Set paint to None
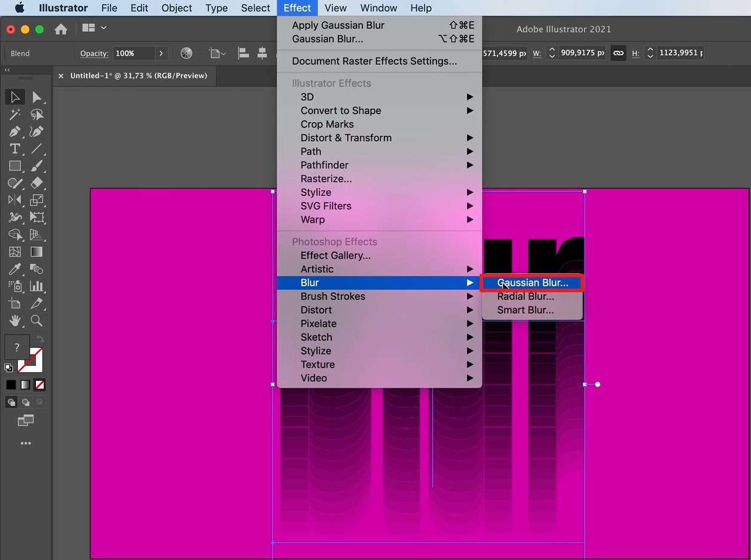 [x=40, y=385]
